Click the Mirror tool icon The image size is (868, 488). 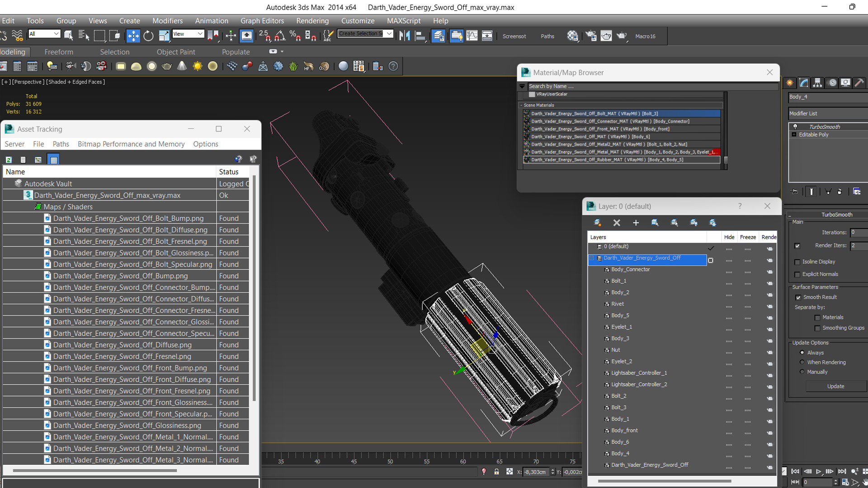coord(405,36)
